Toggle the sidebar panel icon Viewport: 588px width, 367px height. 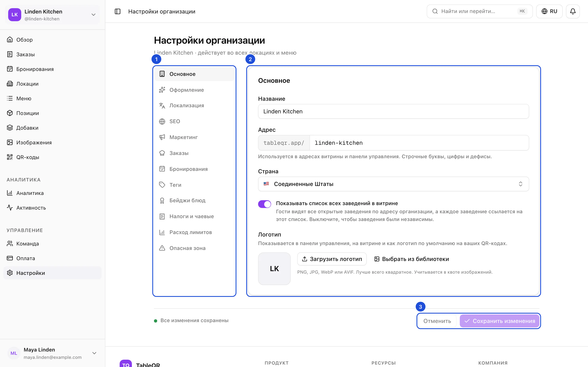(118, 11)
